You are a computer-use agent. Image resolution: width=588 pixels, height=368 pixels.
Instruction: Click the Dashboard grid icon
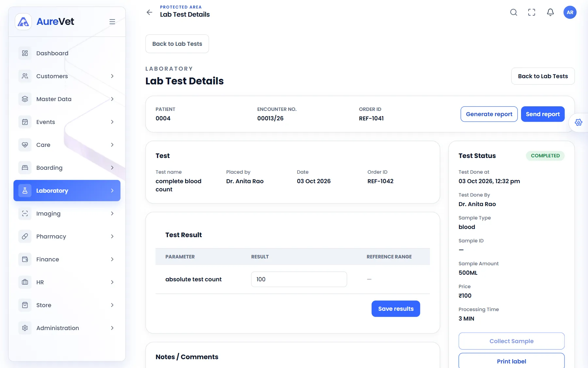tap(25, 53)
